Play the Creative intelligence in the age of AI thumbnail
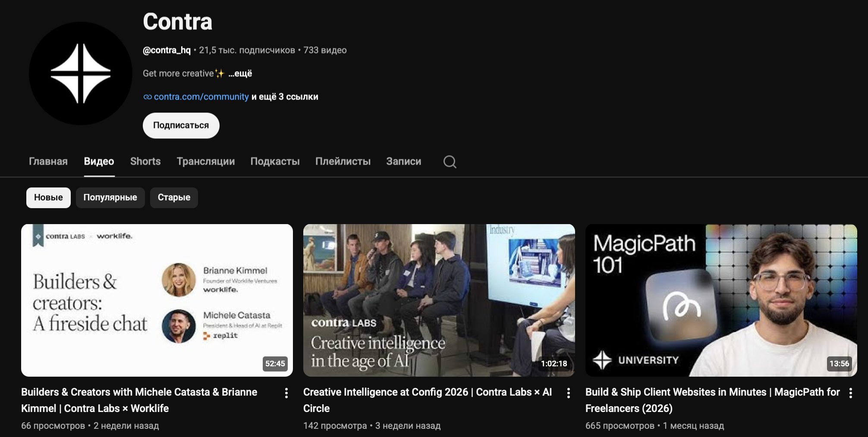Image resolution: width=868 pixels, height=437 pixels. [439, 300]
